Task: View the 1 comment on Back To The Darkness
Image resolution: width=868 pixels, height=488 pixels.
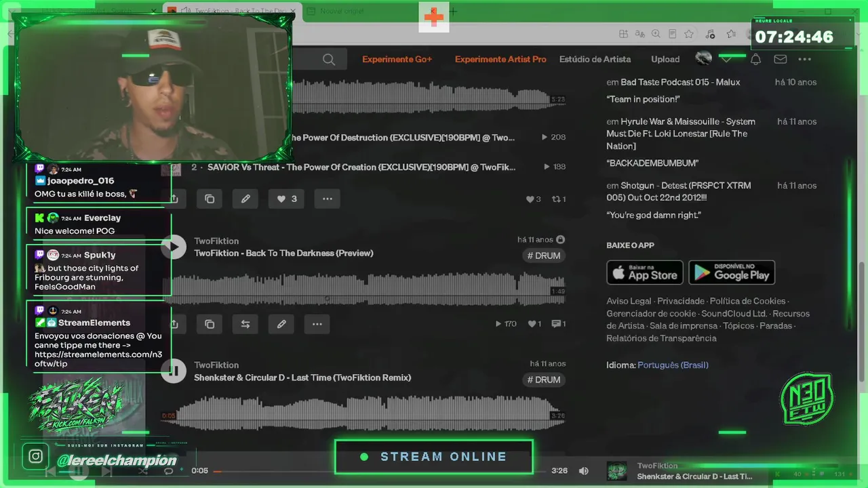Action: tap(559, 324)
